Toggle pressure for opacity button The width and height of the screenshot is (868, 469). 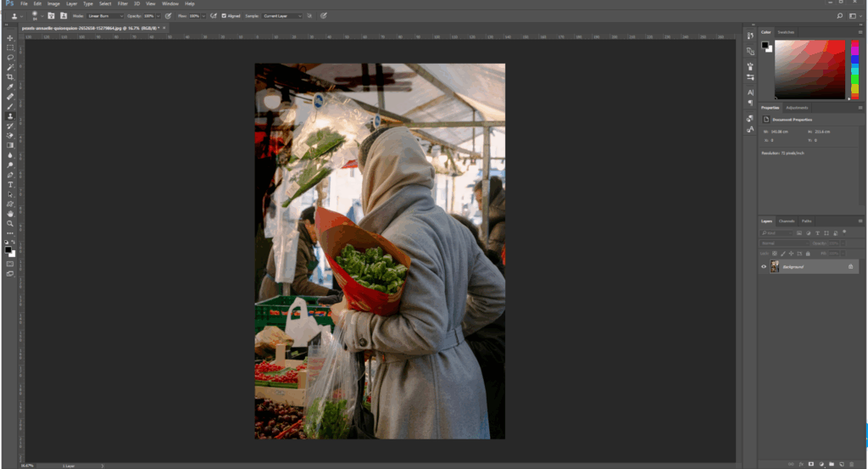(x=169, y=16)
